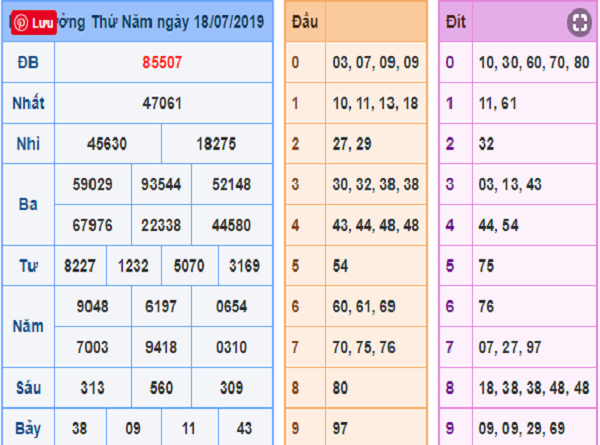This screenshot has height=445, width=600.
Task: Click the Đầu column header
Action: pyautogui.click(x=305, y=22)
